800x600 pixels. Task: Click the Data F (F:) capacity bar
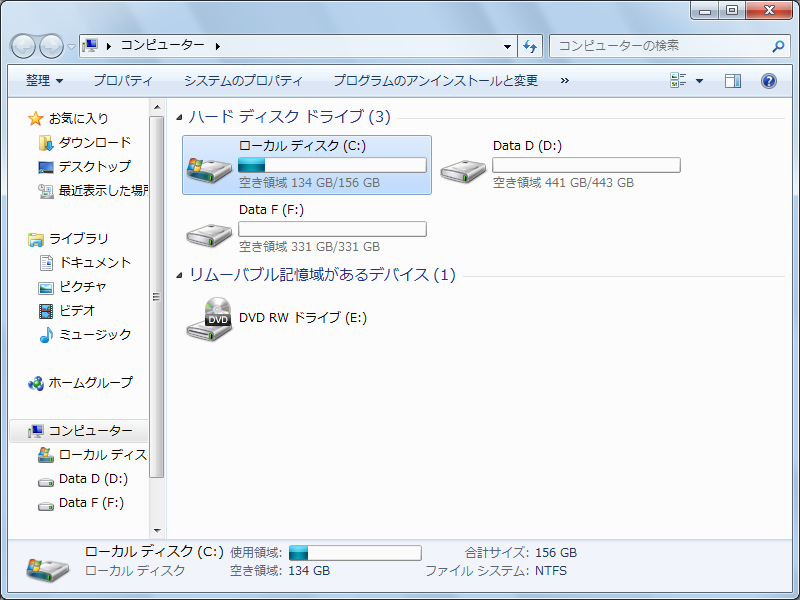click(x=332, y=229)
